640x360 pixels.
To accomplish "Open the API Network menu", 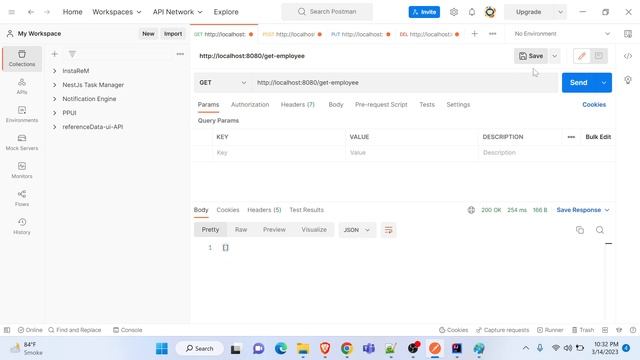I will coord(178,12).
